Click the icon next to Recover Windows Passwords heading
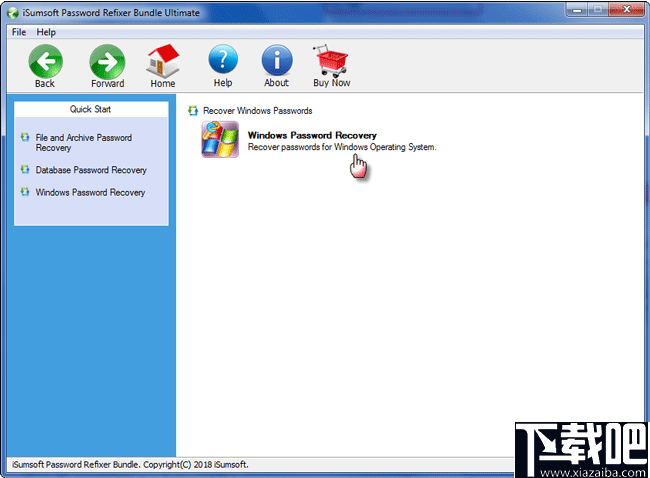This screenshot has width=650, height=478. click(193, 111)
